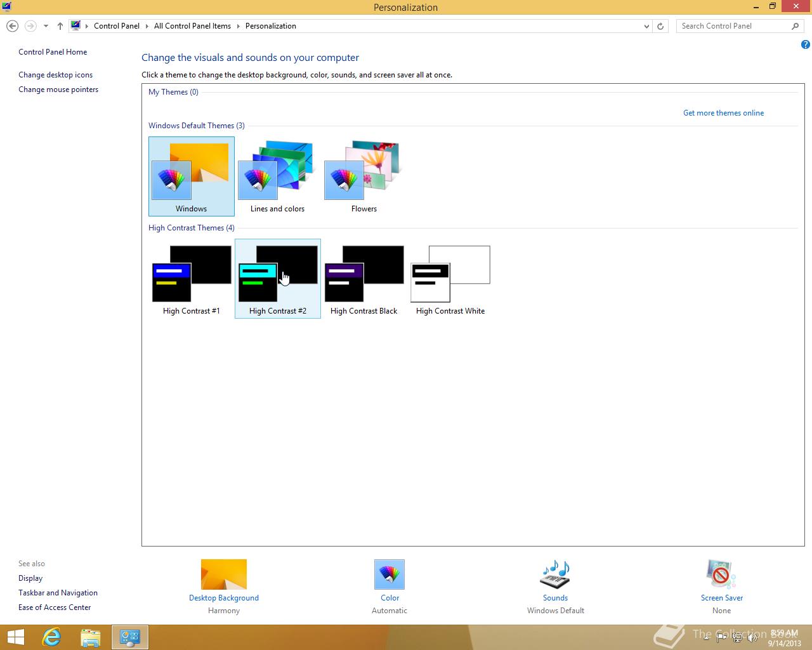Open the window system menu icon
Viewport: 812px width, 650px height.
coord(6,7)
